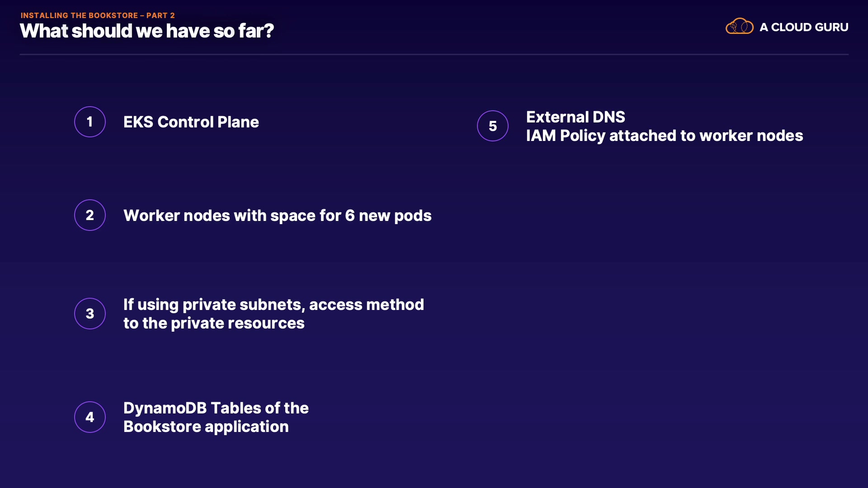Click the horizontal divider line below the title
The height and width of the screenshot is (488, 868).
434,54
